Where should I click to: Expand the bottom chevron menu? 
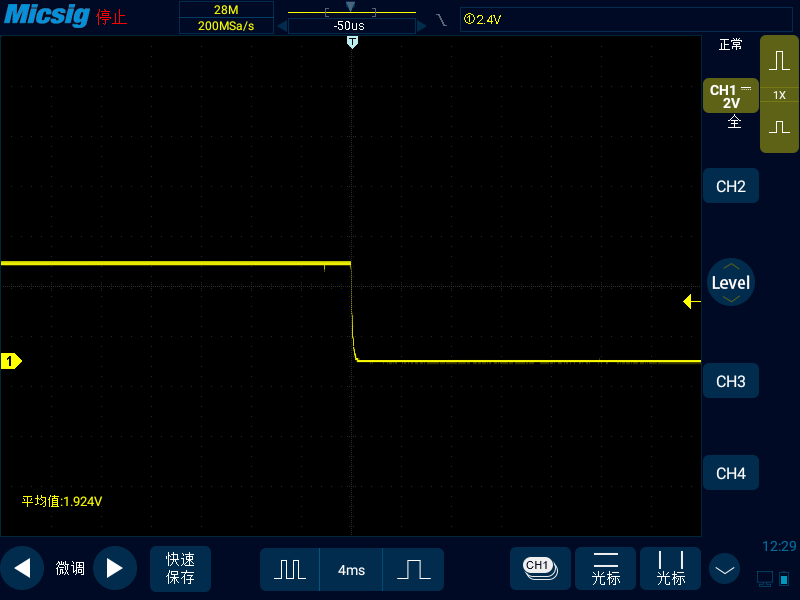(724, 569)
